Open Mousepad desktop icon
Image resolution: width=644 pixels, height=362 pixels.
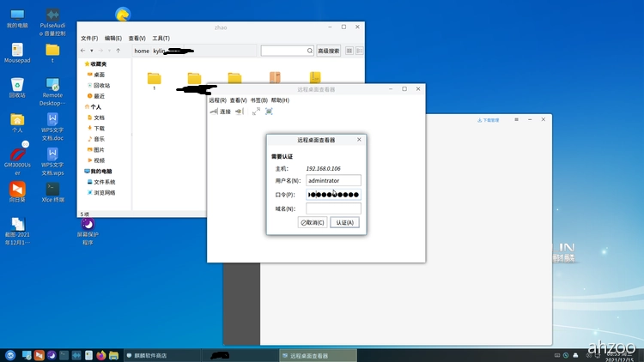[17, 53]
